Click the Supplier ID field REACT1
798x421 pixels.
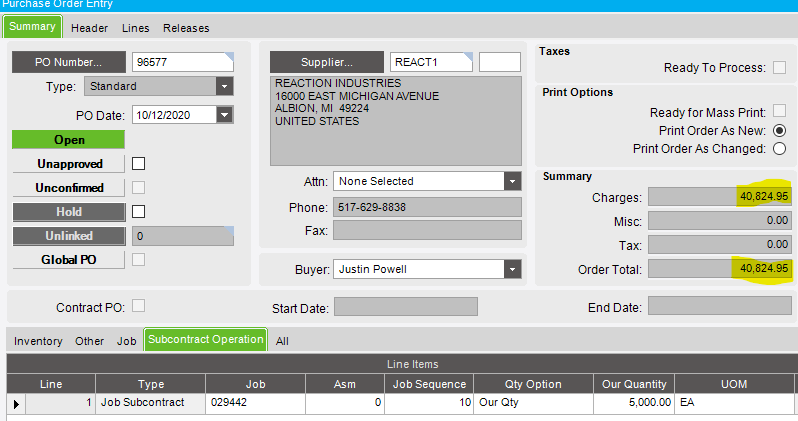(432, 62)
